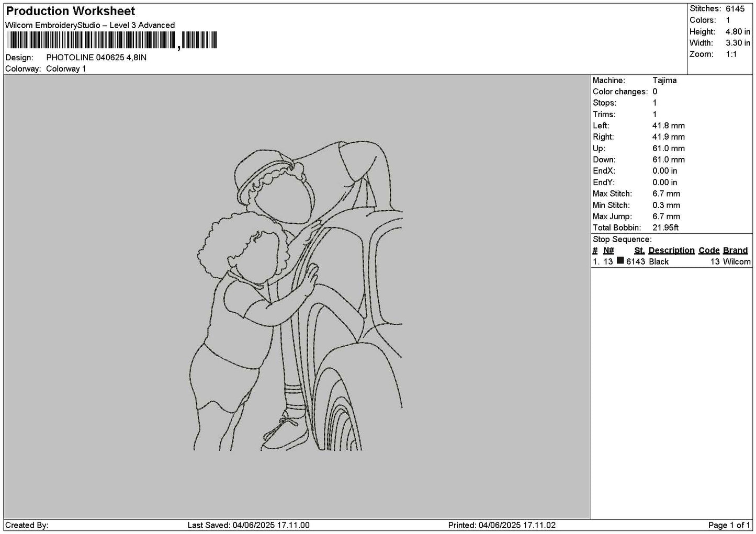
Task: Click the Stitches count 6145 value
Action: (x=735, y=9)
